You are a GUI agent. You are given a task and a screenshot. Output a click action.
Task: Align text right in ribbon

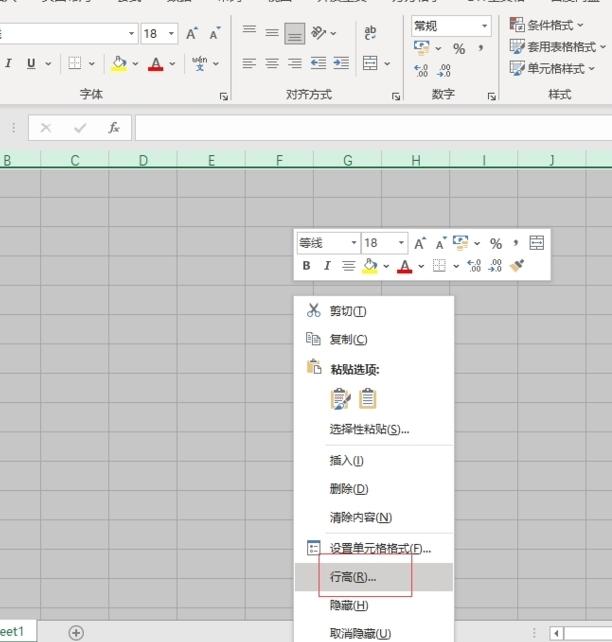point(295,63)
